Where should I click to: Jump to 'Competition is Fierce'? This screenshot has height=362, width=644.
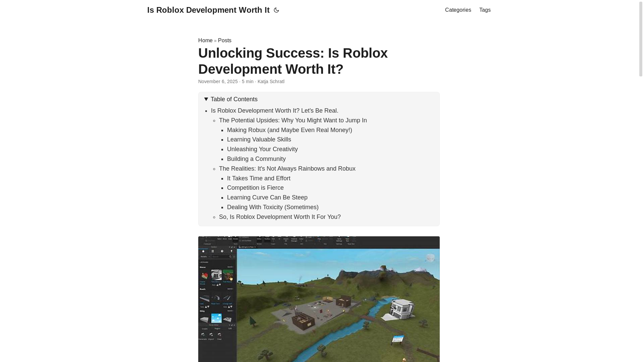255,188
